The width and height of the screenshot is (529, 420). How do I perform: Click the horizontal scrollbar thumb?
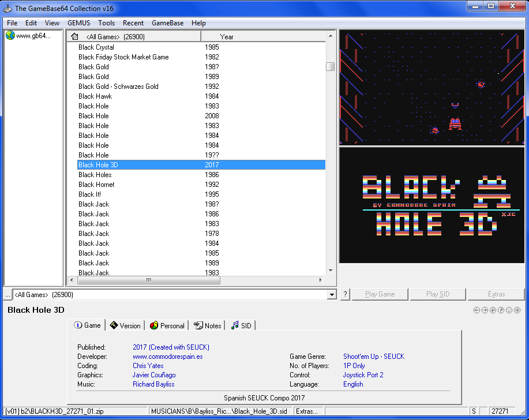point(149,280)
